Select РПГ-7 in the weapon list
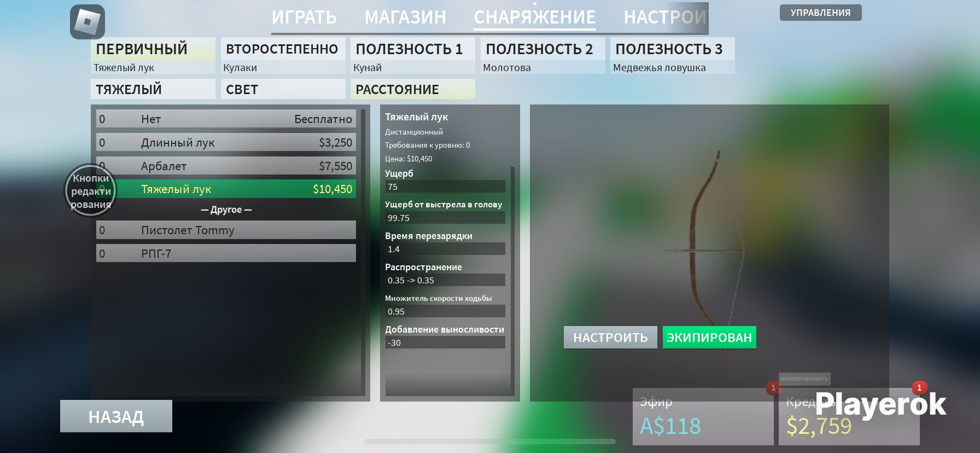 tap(226, 253)
